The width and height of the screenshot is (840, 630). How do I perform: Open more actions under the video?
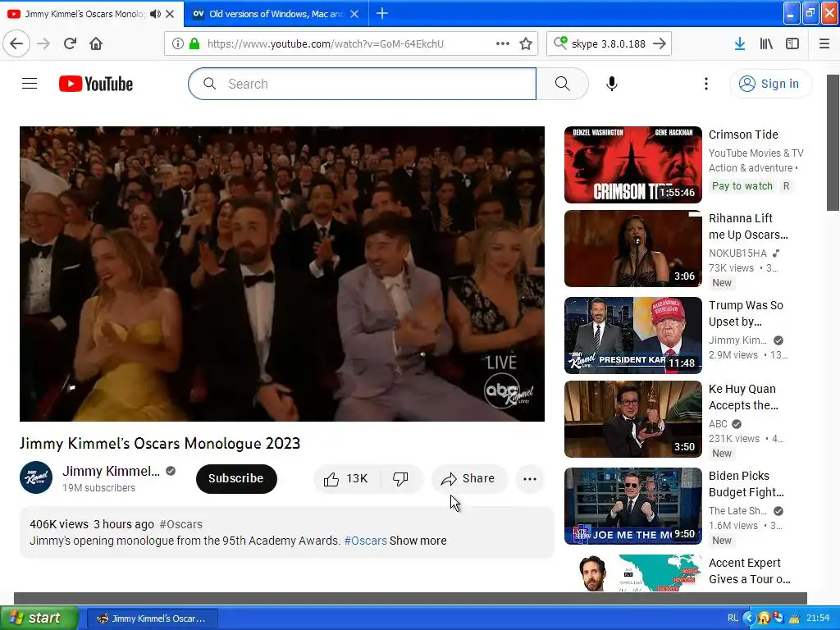point(530,478)
